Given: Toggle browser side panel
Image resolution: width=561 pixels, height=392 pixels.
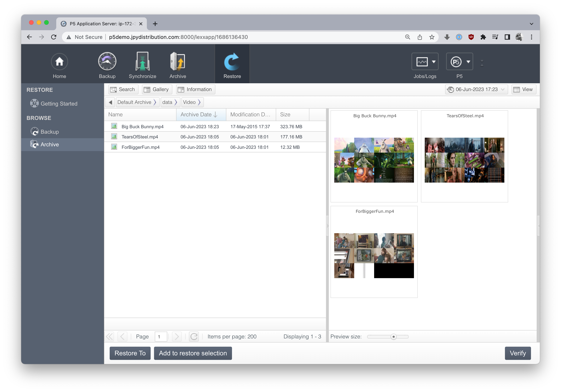Looking at the screenshot, I should [x=507, y=37].
